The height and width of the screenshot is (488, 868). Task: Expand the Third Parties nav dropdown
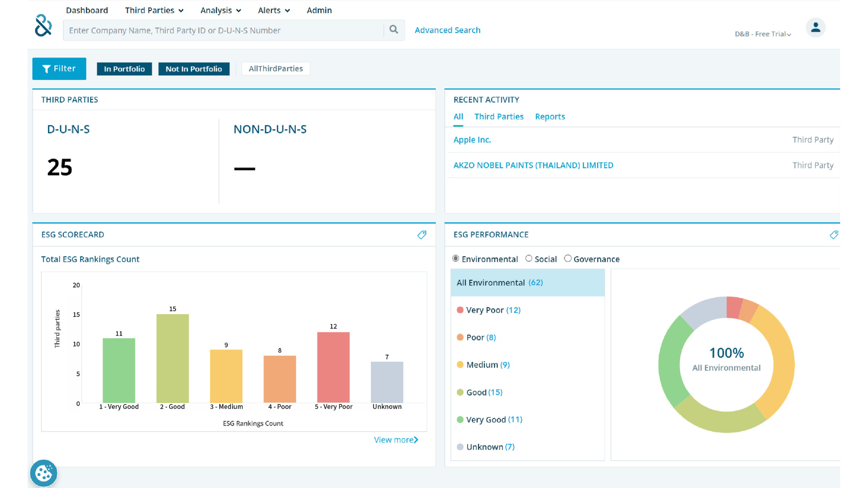point(154,10)
